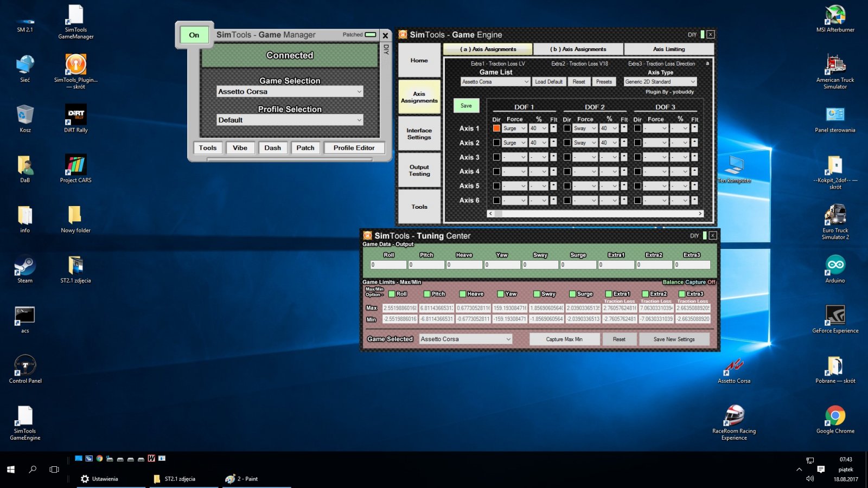Click Save button in Axis Assignments
This screenshot has height=488, width=868.
[466, 106]
